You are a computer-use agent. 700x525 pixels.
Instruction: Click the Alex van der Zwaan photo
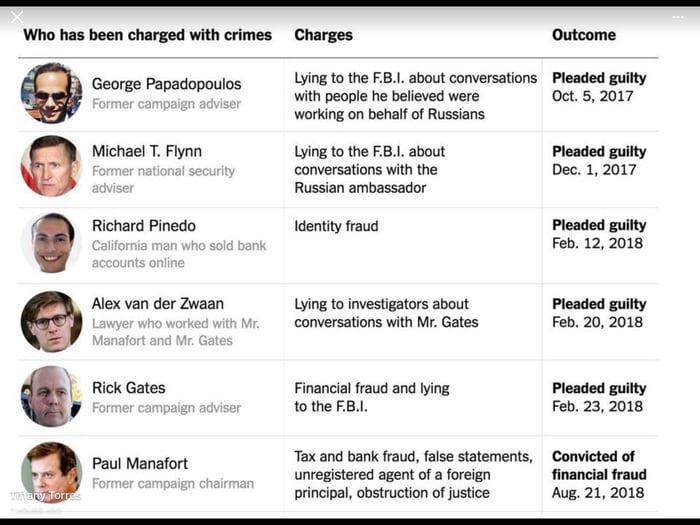click(x=51, y=321)
